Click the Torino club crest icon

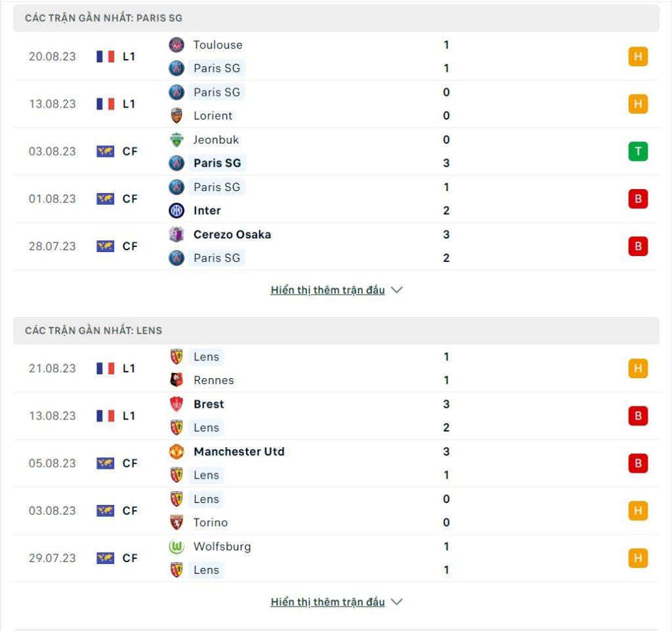(176, 523)
